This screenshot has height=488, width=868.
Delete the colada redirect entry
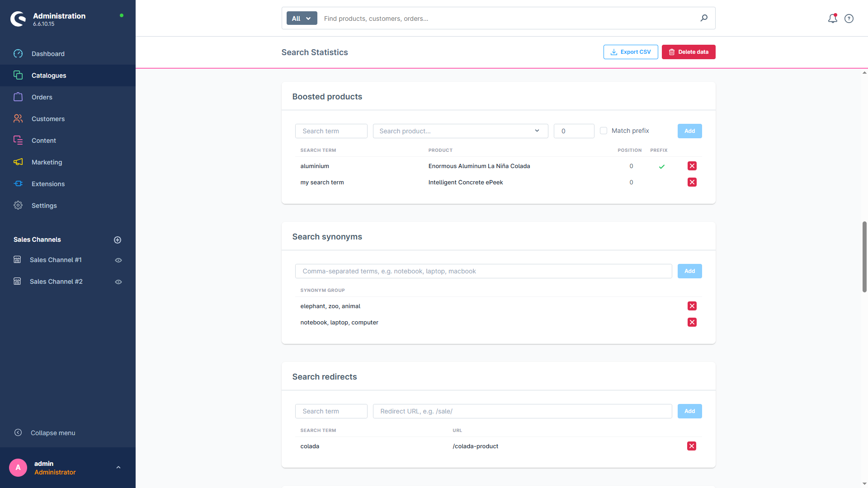coord(691,446)
